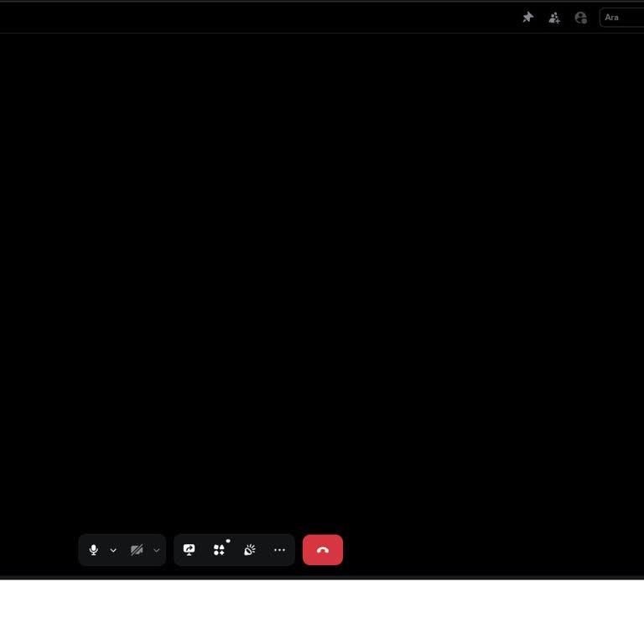Viewport: 644px width, 644px height.
Task: Show user profile panel
Action: coord(581,18)
